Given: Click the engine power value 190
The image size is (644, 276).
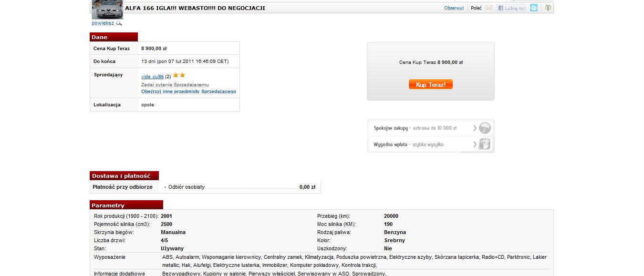Looking at the screenshot, I should click(388, 224).
